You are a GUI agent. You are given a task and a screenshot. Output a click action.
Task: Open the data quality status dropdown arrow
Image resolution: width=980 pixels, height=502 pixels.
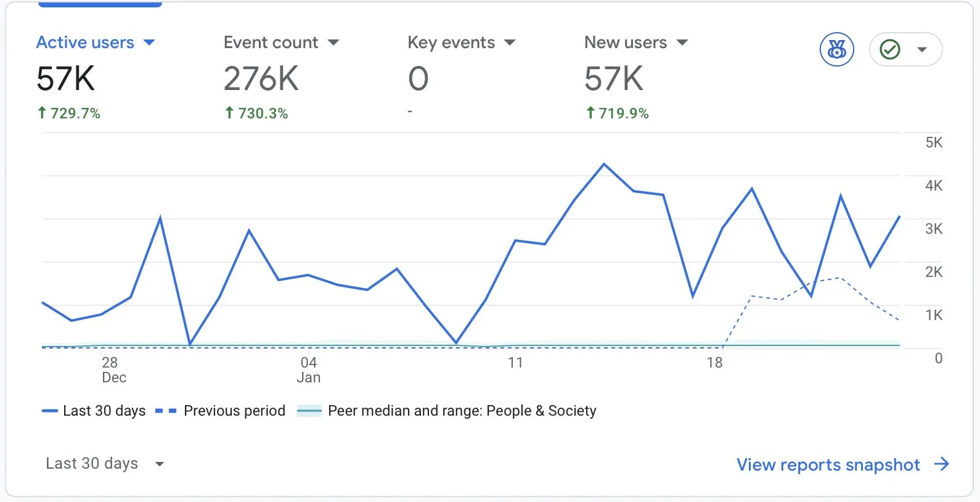922,50
